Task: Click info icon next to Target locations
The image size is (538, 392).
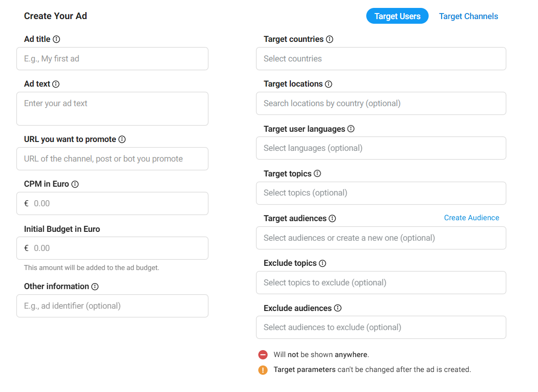Action: pyautogui.click(x=329, y=84)
